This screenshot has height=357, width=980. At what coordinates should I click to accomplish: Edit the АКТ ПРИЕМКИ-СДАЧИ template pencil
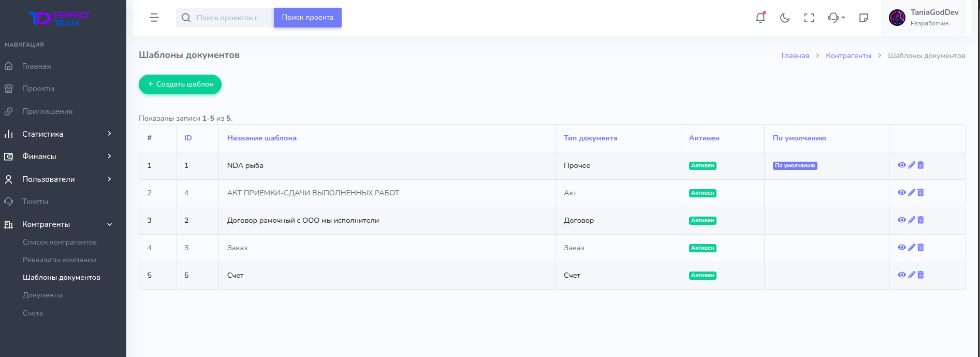pyautogui.click(x=912, y=193)
